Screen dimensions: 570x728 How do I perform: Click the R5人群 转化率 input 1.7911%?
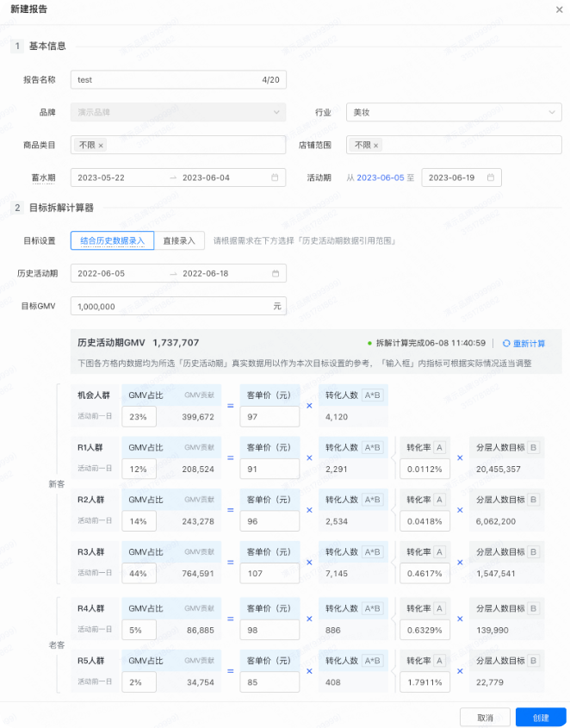(x=424, y=682)
